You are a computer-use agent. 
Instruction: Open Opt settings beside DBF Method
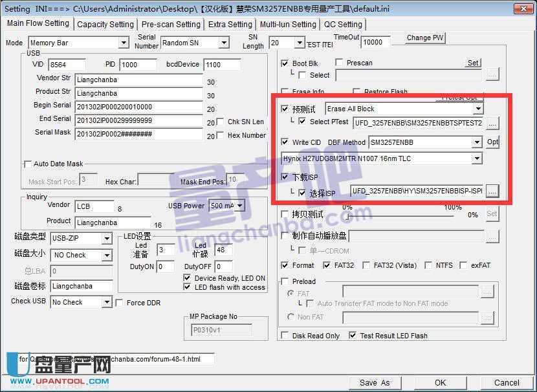point(492,141)
